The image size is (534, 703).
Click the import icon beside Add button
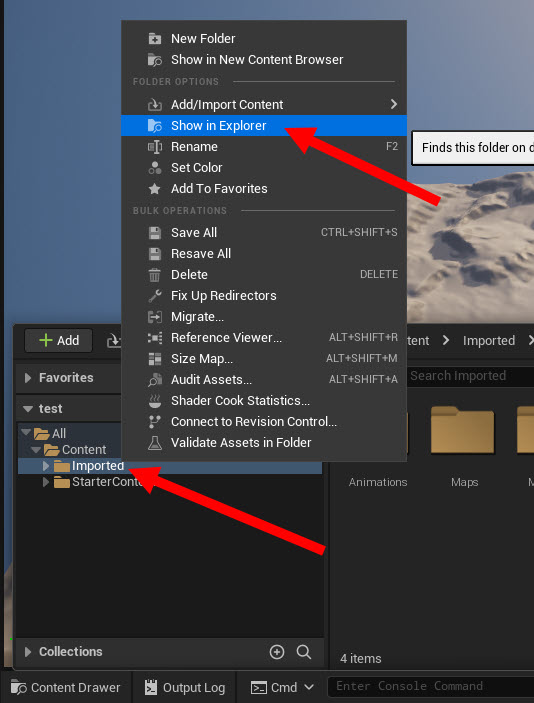114,341
